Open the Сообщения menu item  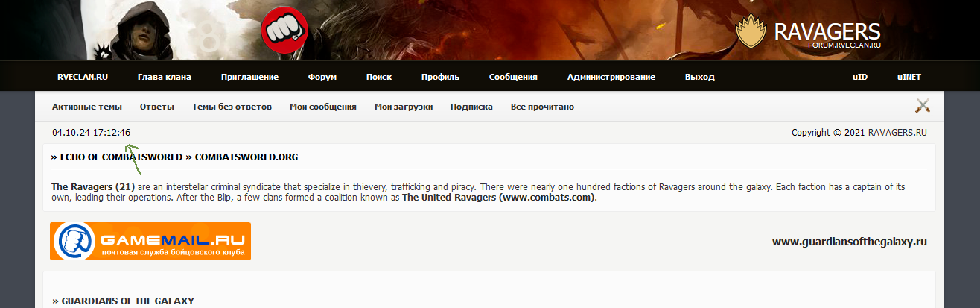click(x=513, y=77)
